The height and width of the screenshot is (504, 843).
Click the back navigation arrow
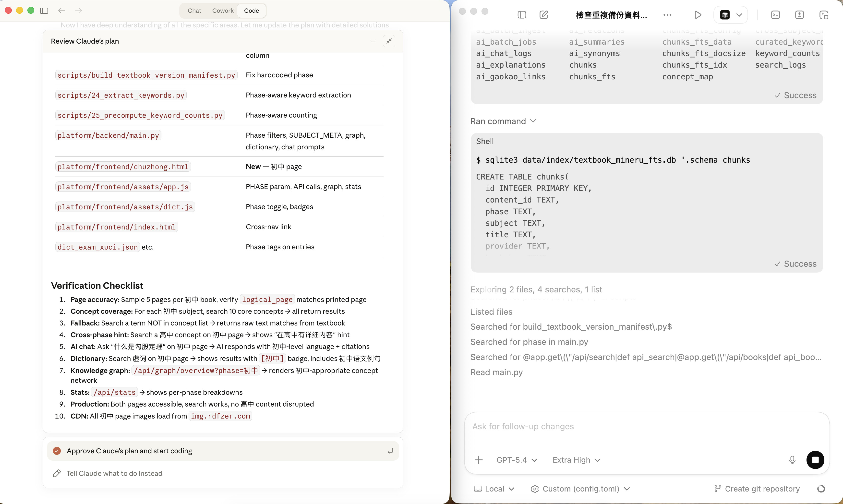point(61,11)
